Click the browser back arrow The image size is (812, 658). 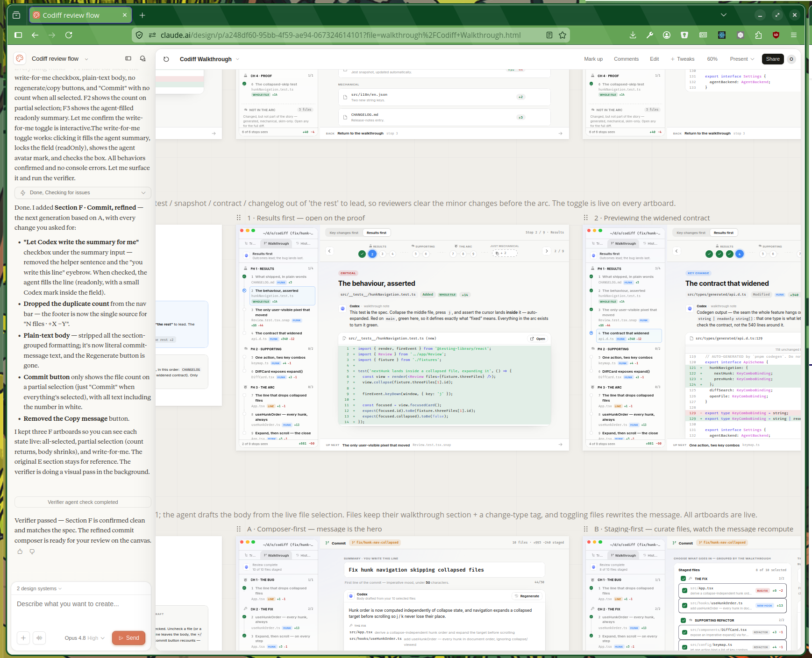pyautogui.click(x=35, y=35)
